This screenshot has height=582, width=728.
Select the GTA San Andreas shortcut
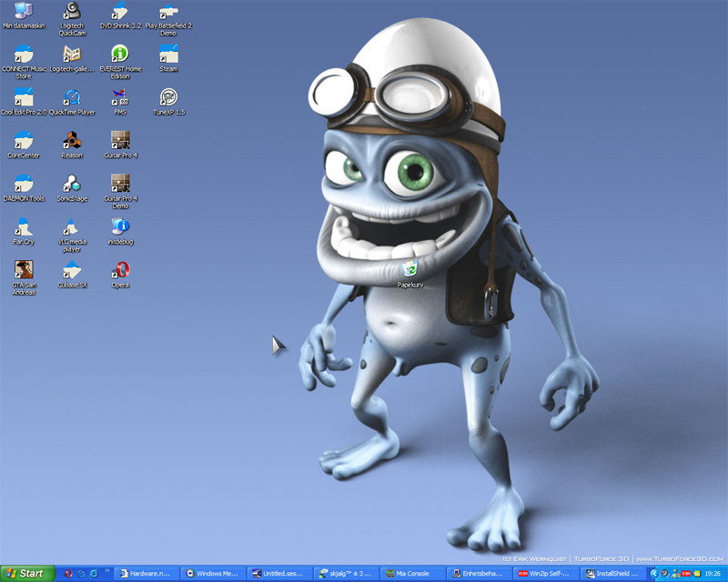(x=24, y=277)
